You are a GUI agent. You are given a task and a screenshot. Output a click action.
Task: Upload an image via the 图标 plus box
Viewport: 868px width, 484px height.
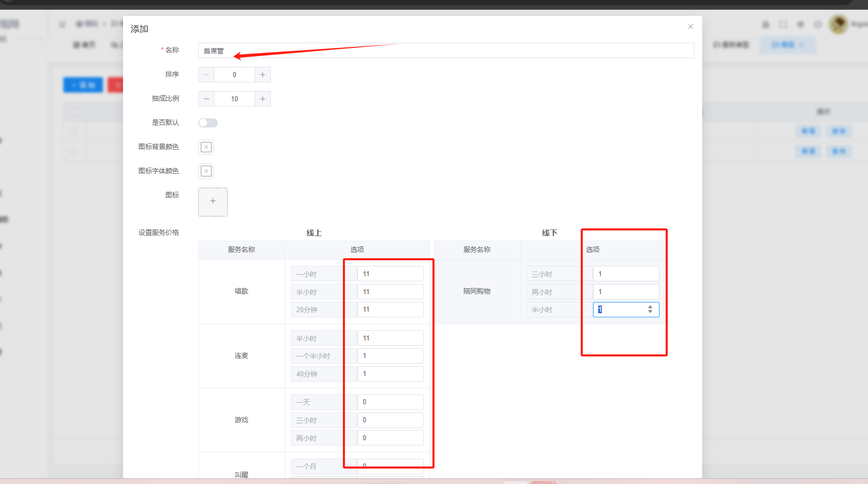(213, 202)
